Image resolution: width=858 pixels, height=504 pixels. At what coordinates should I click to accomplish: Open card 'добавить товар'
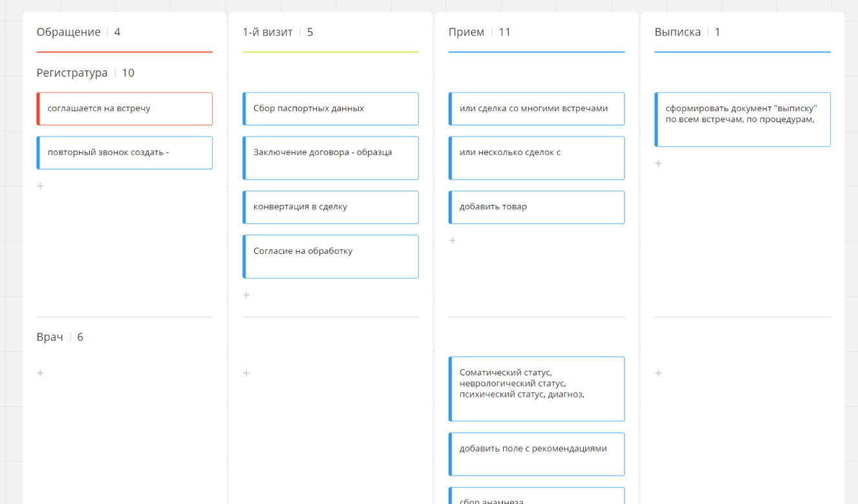pos(537,207)
